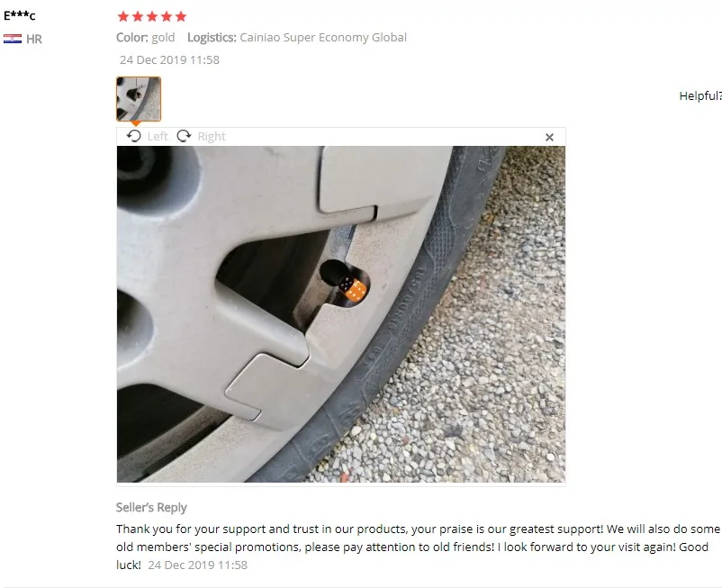Select the middle red rating star

pos(152,16)
